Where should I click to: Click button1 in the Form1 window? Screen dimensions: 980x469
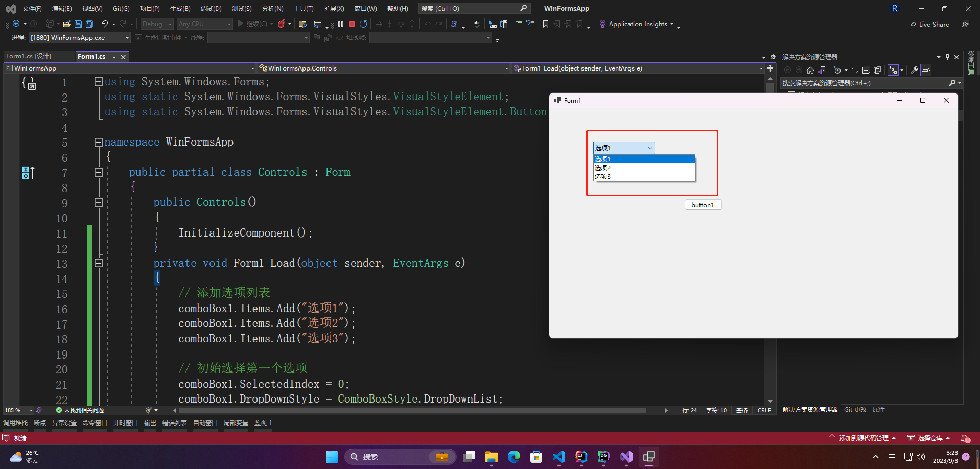pyautogui.click(x=703, y=205)
